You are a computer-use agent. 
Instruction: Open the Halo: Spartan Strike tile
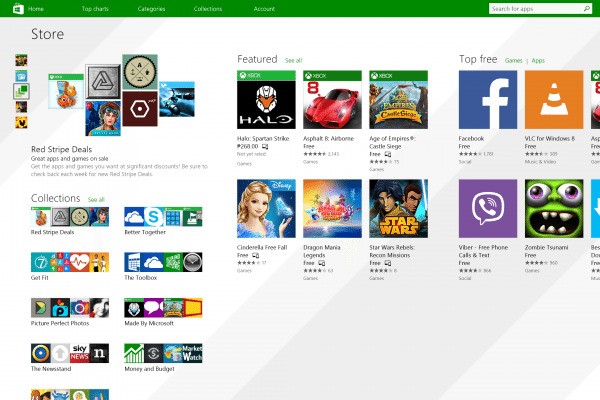pyautogui.click(x=266, y=100)
